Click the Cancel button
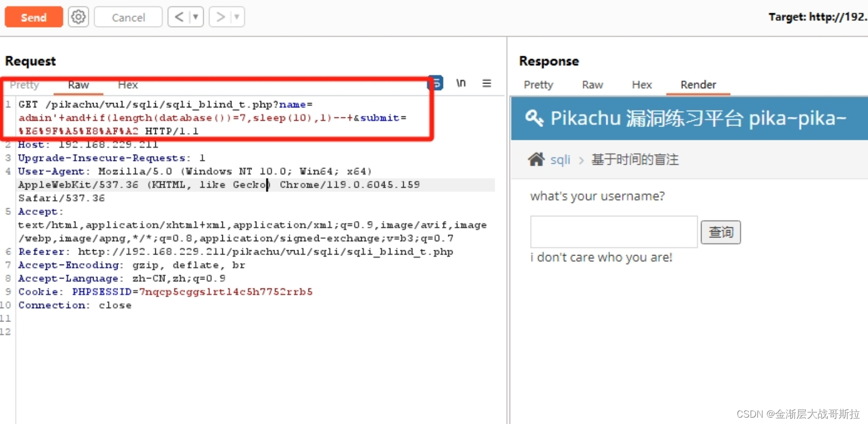This screenshot has height=424, width=868. [128, 17]
